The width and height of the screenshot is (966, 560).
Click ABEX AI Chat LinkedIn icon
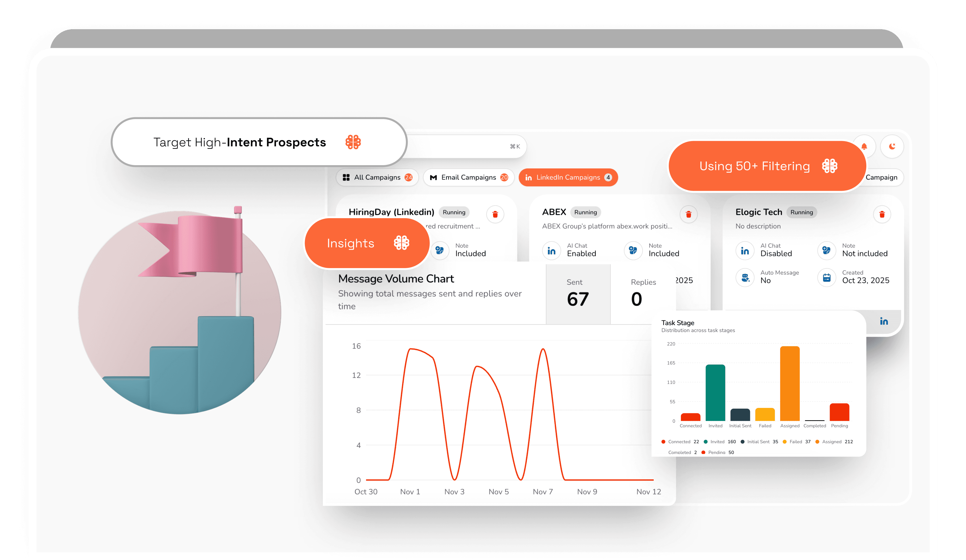(551, 250)
